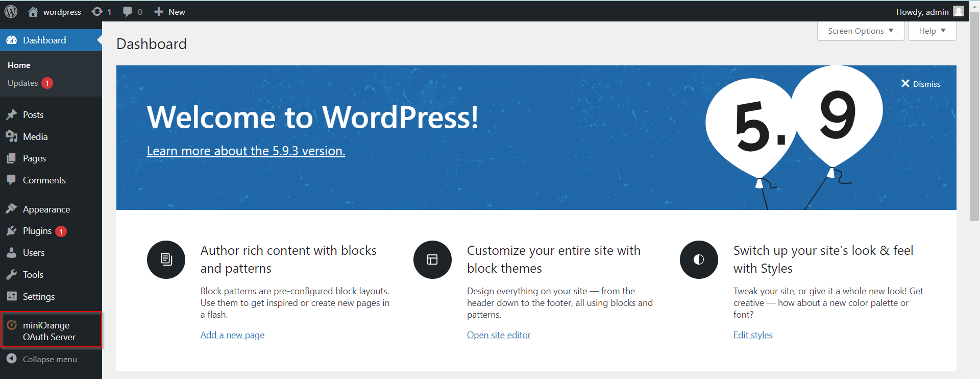Click the Comments speech bubble sidebar icon
Image resolution: width=980 pixels, height=379 pixels.
tap(11, 180)
